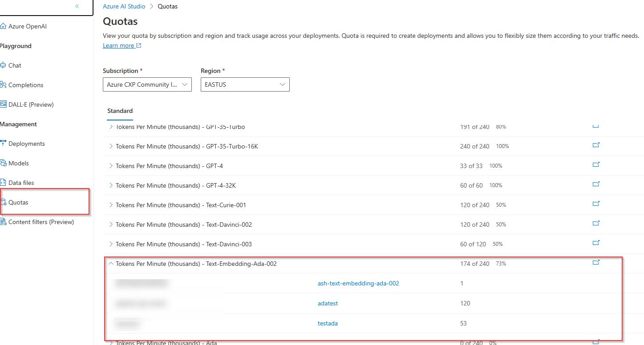
Task: Expand the Text-Davinci-002 quota row
Action: click(111, 225)
